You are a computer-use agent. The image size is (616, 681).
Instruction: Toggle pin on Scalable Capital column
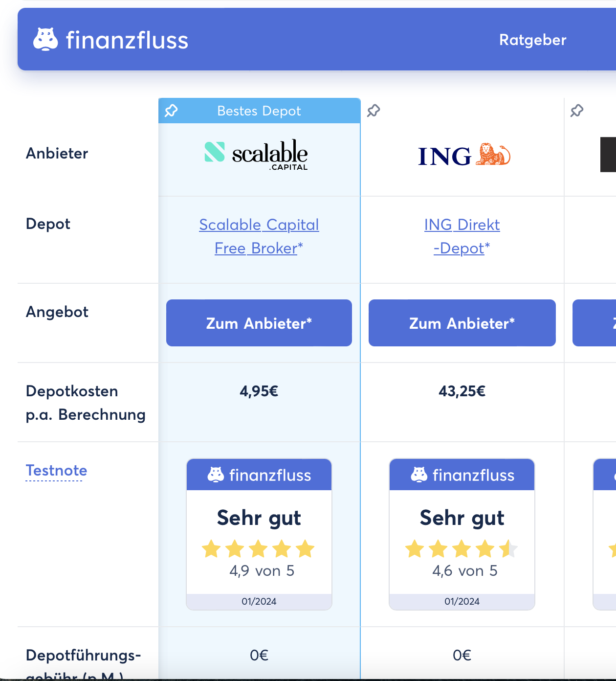[x=171, y=111]
